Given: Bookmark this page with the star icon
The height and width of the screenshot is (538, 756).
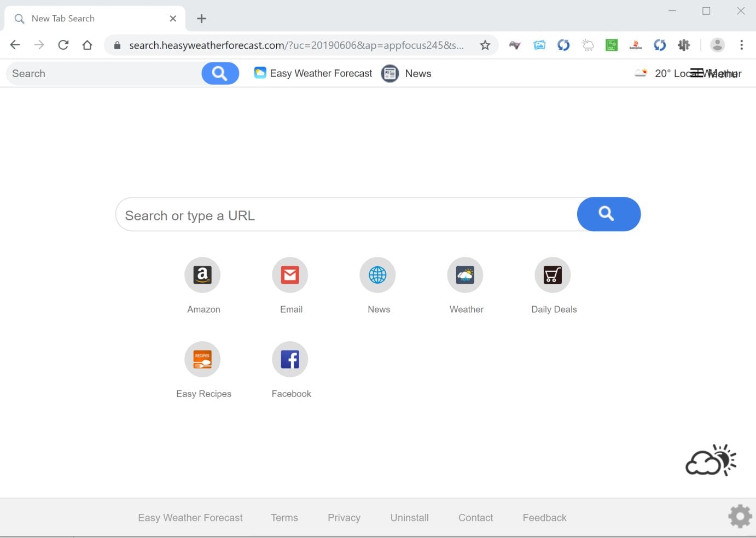Looking at the screenshot, I should (485, 45).
